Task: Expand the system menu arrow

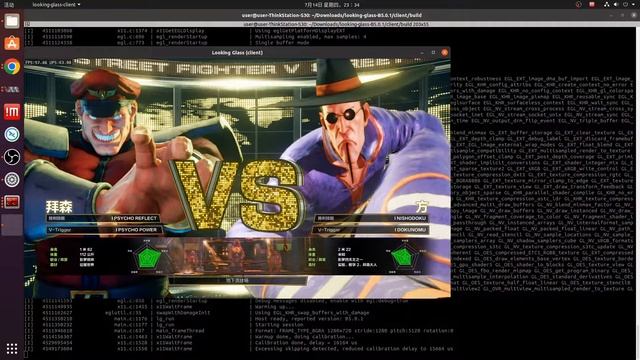Action: [634, 4]
